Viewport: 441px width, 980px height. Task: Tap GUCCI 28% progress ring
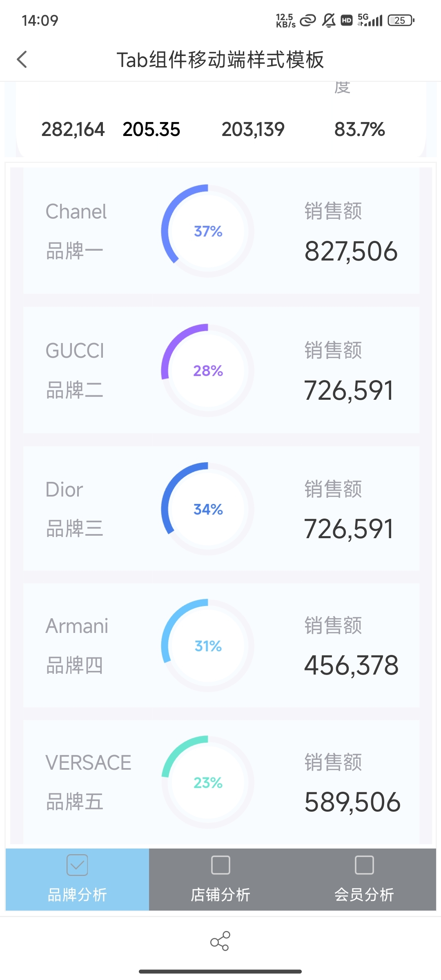(208, 370)
